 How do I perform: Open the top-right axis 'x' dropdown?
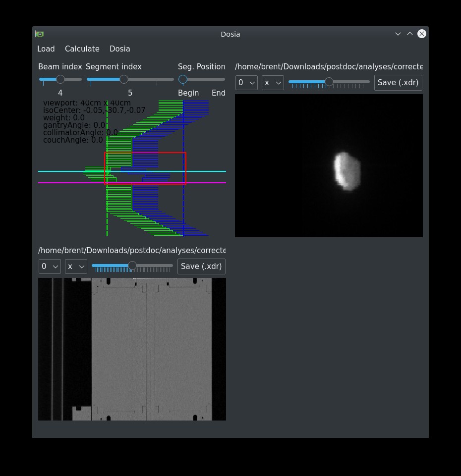[x=273, y=83]
